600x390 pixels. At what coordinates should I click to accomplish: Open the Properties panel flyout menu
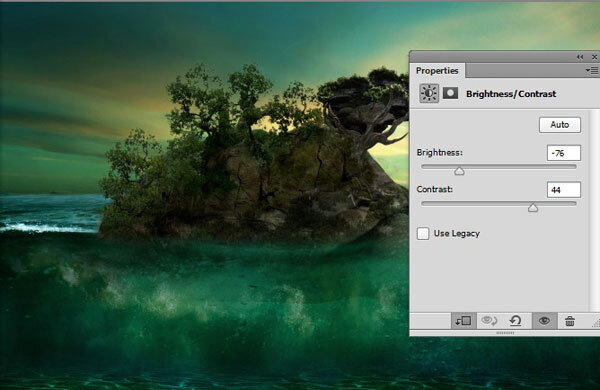[592, 70]
